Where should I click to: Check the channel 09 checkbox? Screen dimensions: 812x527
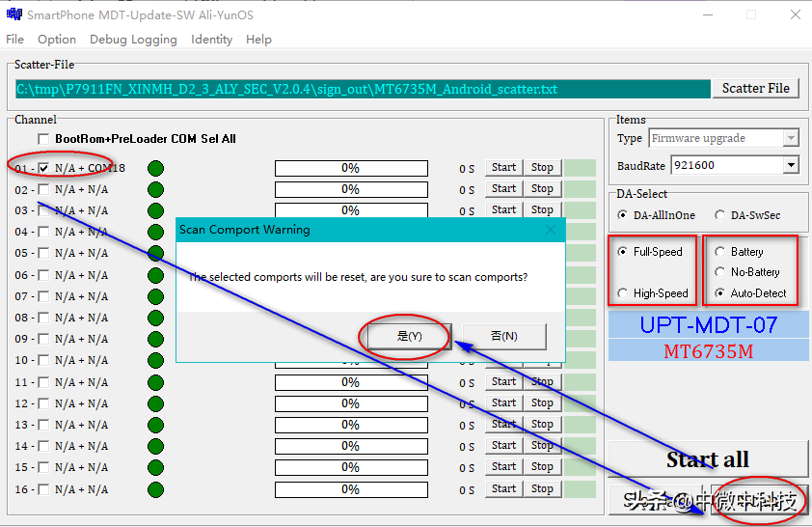[x=43, y=339]
